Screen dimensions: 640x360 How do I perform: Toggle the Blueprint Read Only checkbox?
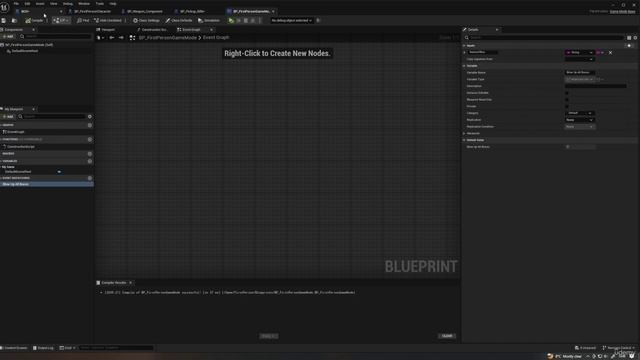point(567,100)
